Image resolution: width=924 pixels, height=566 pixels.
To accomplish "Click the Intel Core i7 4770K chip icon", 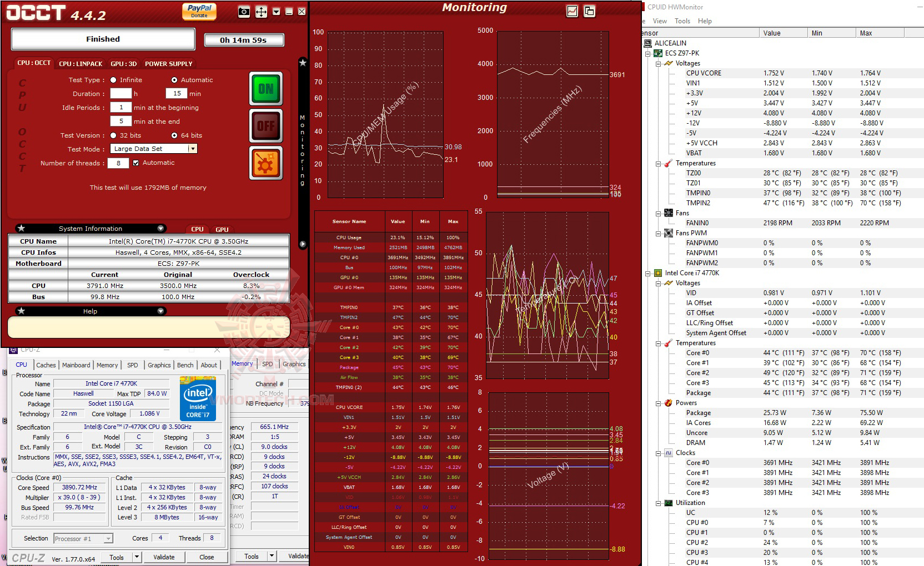I will (x=658, y=273).
